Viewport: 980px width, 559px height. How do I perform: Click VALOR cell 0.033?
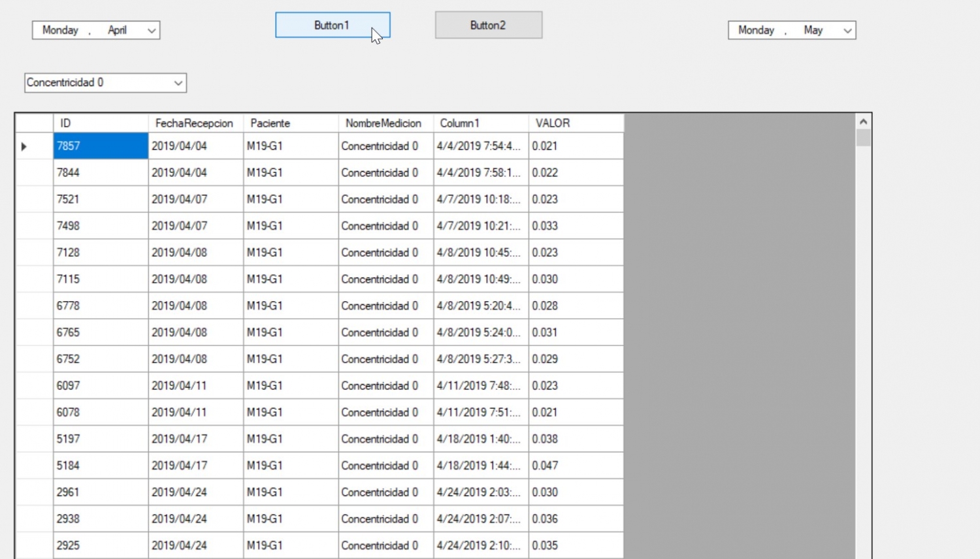coord(576,226)
